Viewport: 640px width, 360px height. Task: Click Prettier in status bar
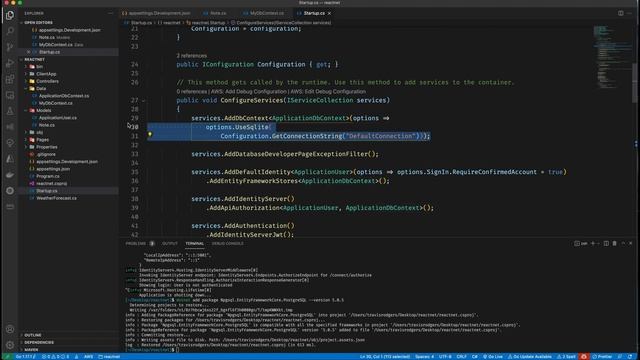(602, 357)
